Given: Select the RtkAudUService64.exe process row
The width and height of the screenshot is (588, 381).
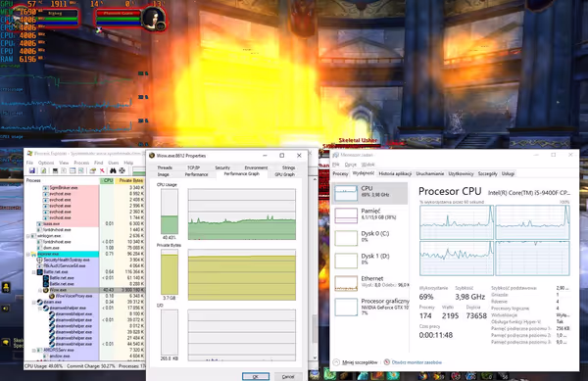Looking at the screenshot, I should (84, 266).
